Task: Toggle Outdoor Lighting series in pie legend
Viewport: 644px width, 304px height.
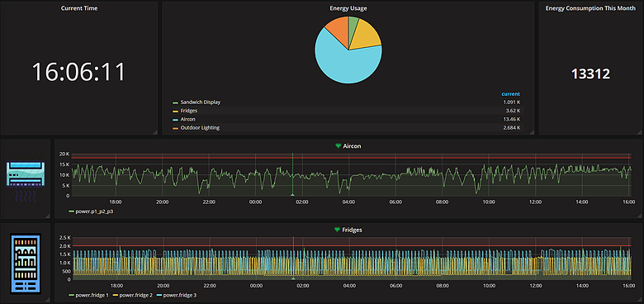Action: [200, 128]
